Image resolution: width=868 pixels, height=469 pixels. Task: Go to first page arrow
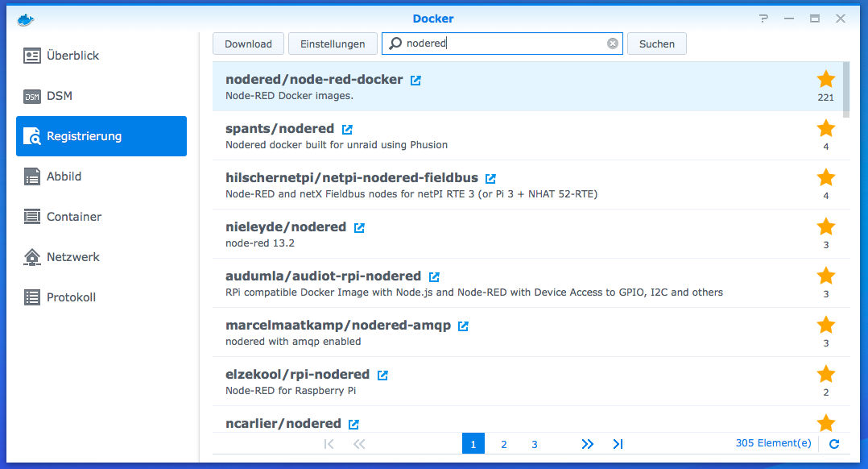[x=329, y=444]
